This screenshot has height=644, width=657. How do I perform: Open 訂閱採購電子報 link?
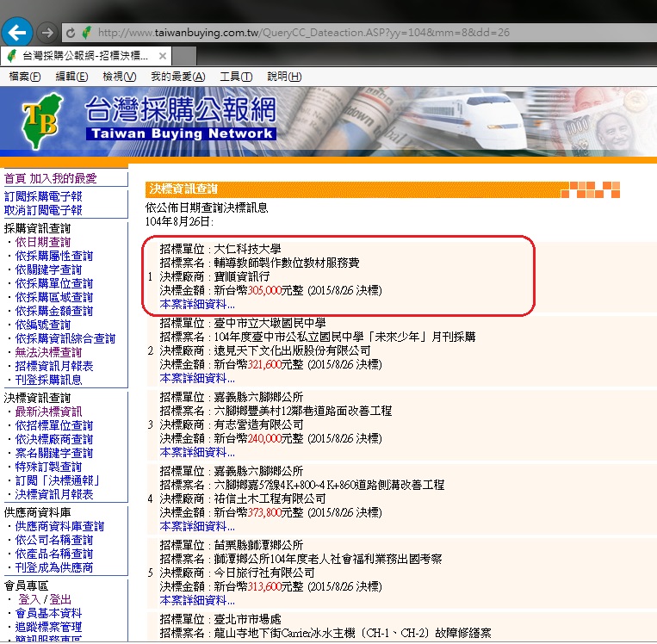(43, 196)
